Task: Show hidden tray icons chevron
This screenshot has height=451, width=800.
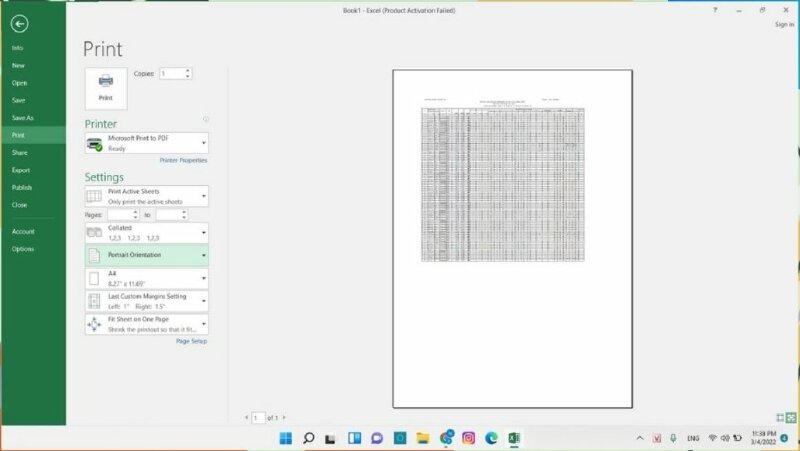Action: pyautogui.click(x=640, y=438)
